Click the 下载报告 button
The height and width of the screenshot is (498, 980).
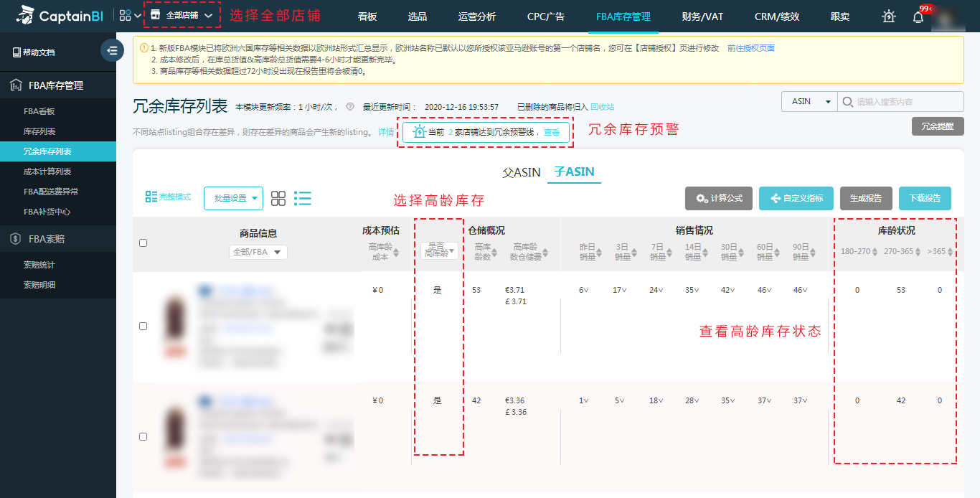click(x=925, y=199)
